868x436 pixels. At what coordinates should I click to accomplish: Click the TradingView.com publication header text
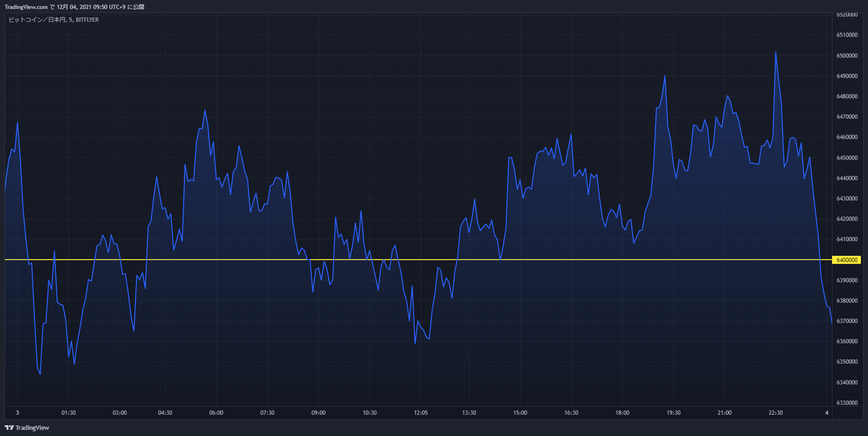point(74,7)
